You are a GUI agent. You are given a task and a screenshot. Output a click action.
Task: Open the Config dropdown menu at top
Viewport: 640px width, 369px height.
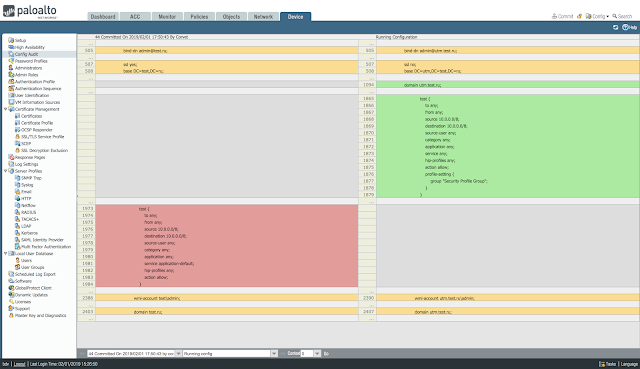click(x=597, y=16)
